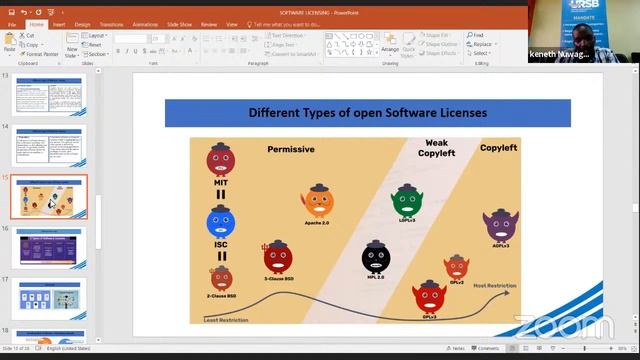Select the star shape in shapes gallery
The image size is (640, 360).
[369, 52]
